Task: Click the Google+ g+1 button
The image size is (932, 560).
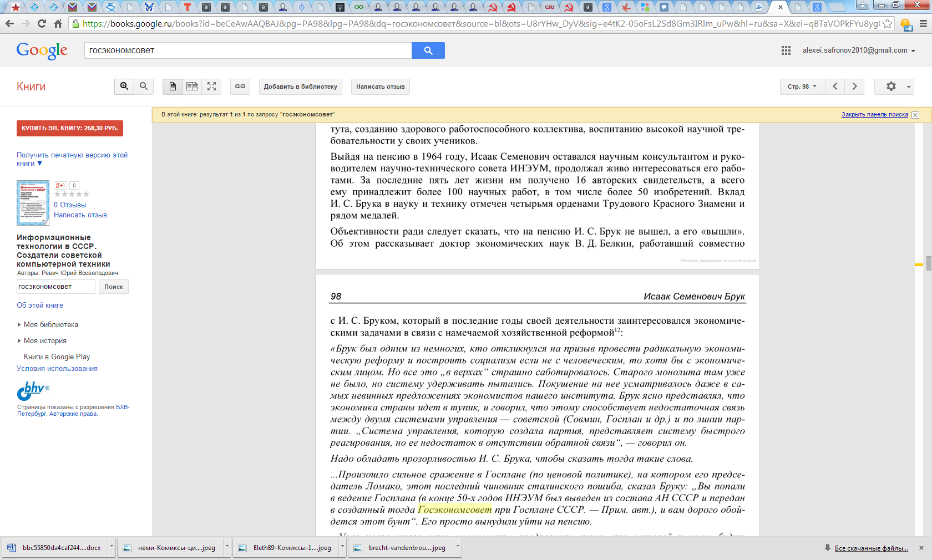Action: point(60,185)
